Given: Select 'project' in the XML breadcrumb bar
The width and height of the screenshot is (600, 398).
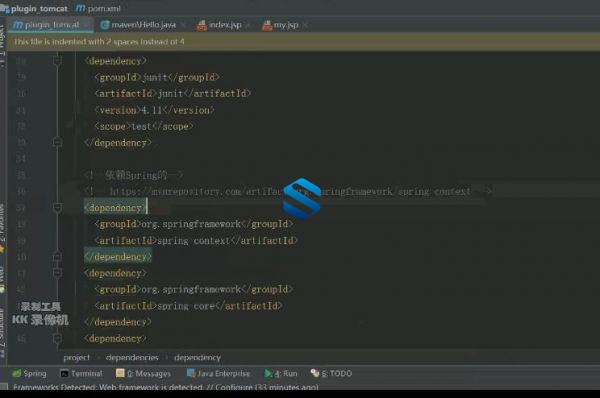Looking at the screenshot, I should pos(77,357).
